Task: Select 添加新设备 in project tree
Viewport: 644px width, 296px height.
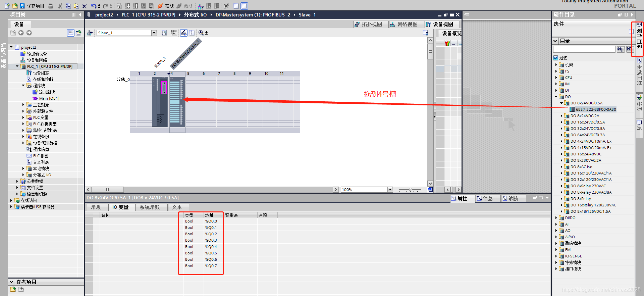Action: 37,54
